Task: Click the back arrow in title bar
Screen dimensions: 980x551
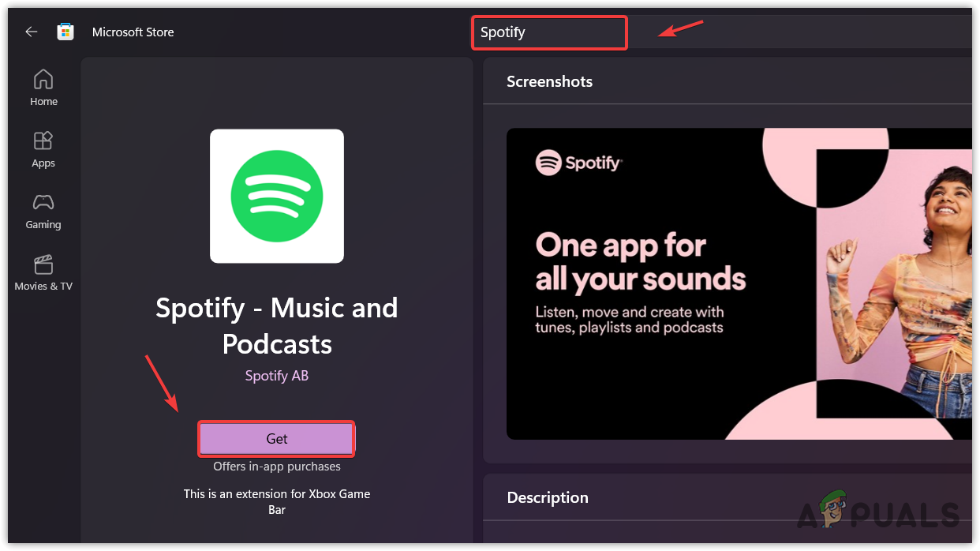Action: [32, 32]
